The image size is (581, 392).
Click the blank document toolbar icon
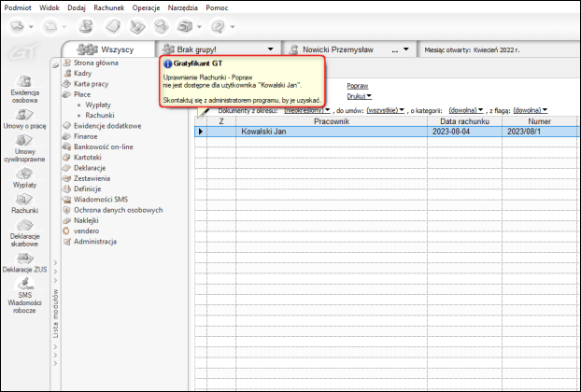point(113,27)
